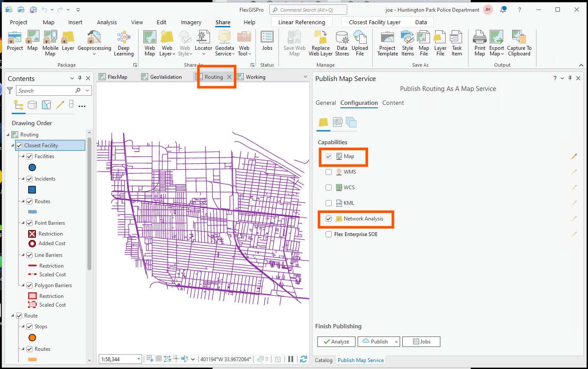Open the Imagery ribbon tab
The image size is (588, 369).
191,22
